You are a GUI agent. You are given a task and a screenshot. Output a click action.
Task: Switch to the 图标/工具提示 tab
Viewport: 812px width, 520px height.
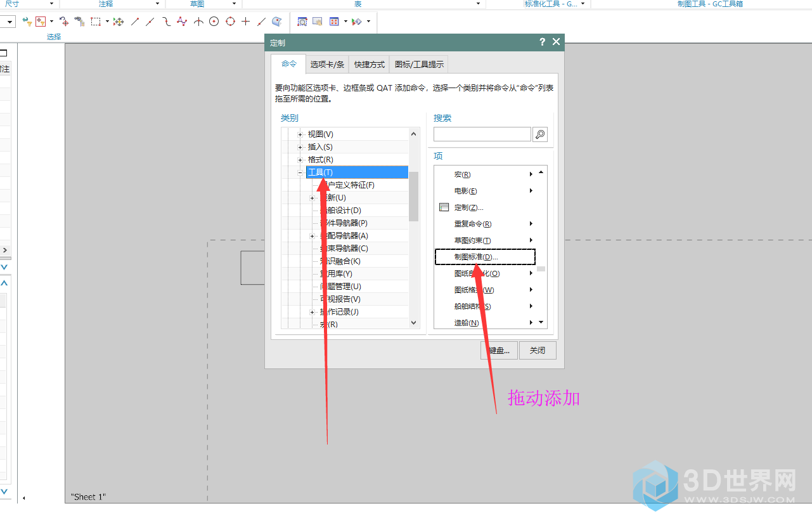coord(419,65)
